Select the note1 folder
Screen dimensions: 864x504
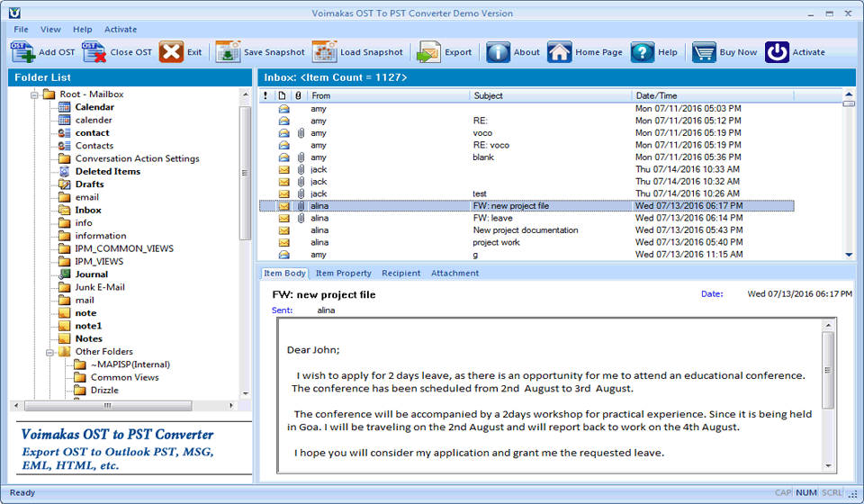(88, 326)
